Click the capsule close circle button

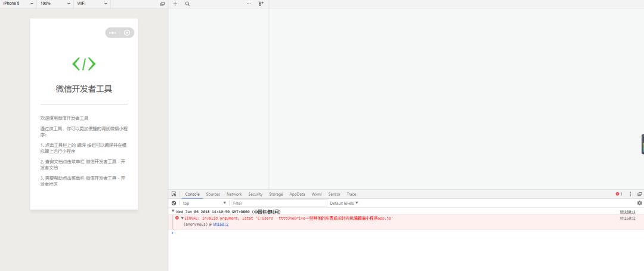[127, 33]
